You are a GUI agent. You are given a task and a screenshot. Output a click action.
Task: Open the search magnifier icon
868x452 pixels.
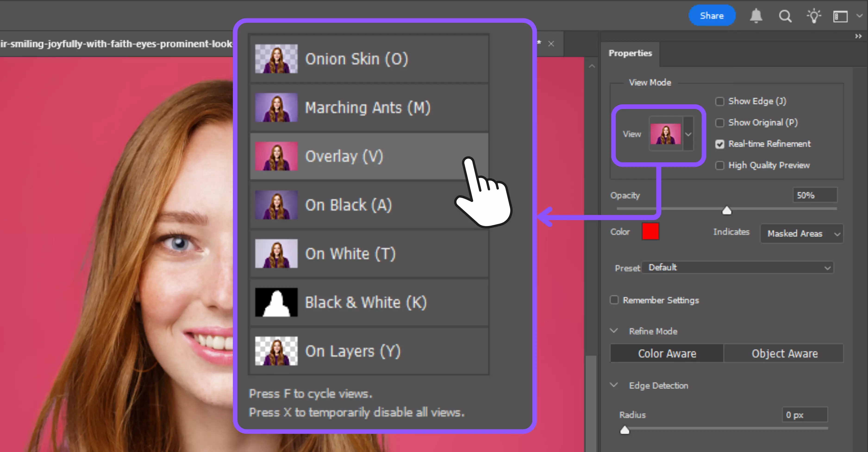pos(785,16)
